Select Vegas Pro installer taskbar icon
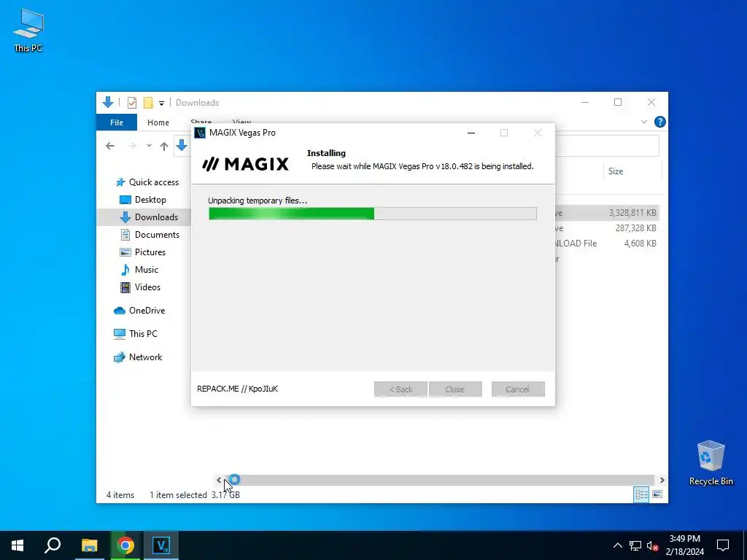 [x=161, y=545]
